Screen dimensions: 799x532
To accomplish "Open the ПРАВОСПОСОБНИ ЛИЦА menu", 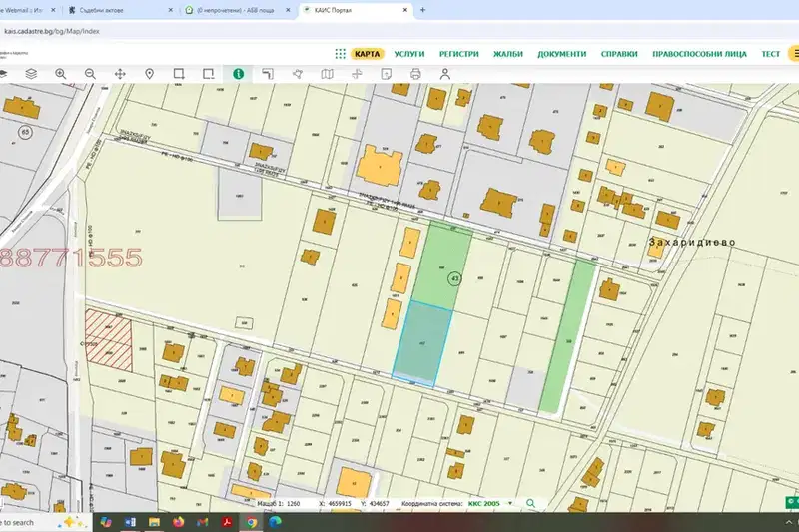I will point(700,54).
